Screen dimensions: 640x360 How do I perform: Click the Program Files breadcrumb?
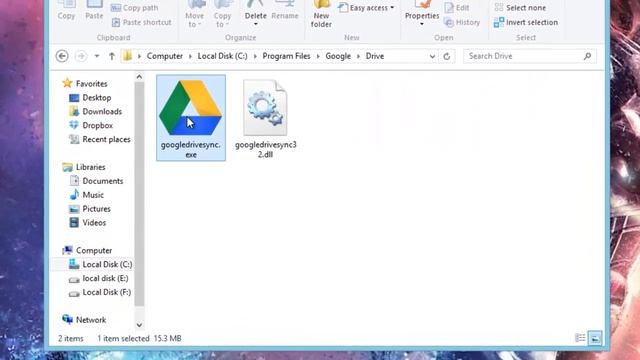(286, 56)
